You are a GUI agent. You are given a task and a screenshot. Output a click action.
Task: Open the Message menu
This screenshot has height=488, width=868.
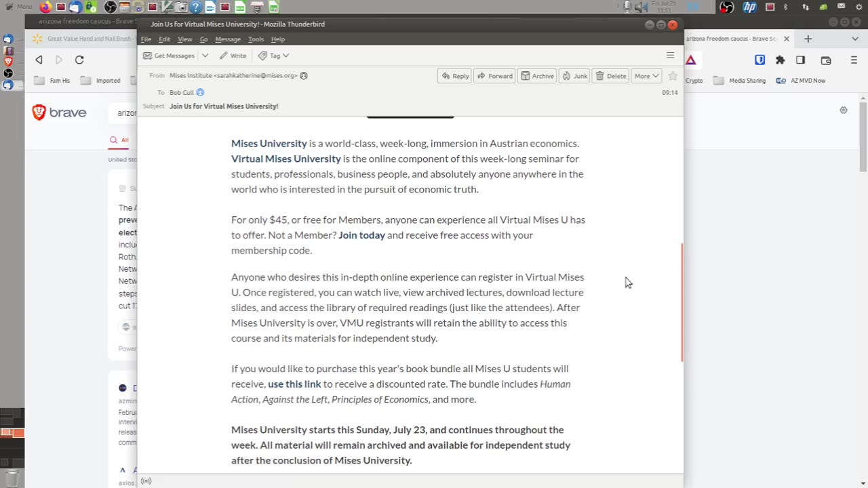(228, 39)
